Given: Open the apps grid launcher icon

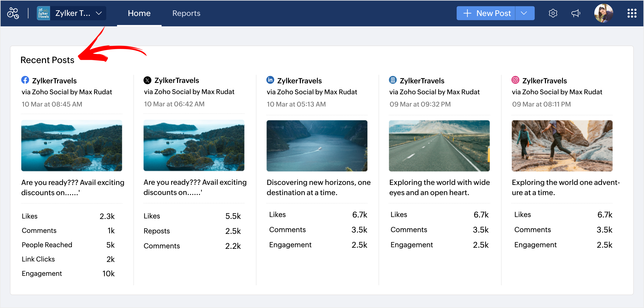Looking at the screenshot, I should 632,13.
